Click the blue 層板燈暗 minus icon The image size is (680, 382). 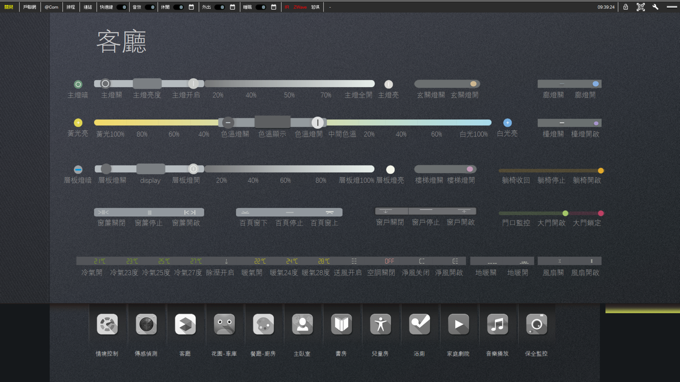[x=78, y=170]
